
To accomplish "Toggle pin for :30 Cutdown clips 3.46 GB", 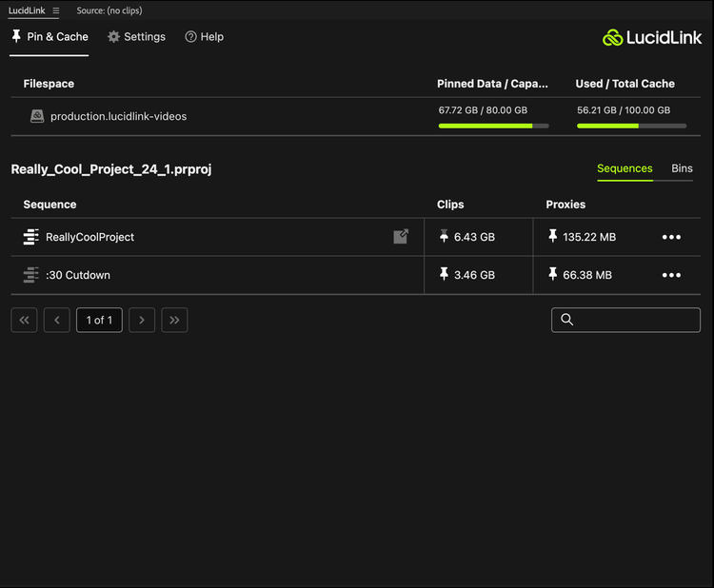I will point(444,274).
